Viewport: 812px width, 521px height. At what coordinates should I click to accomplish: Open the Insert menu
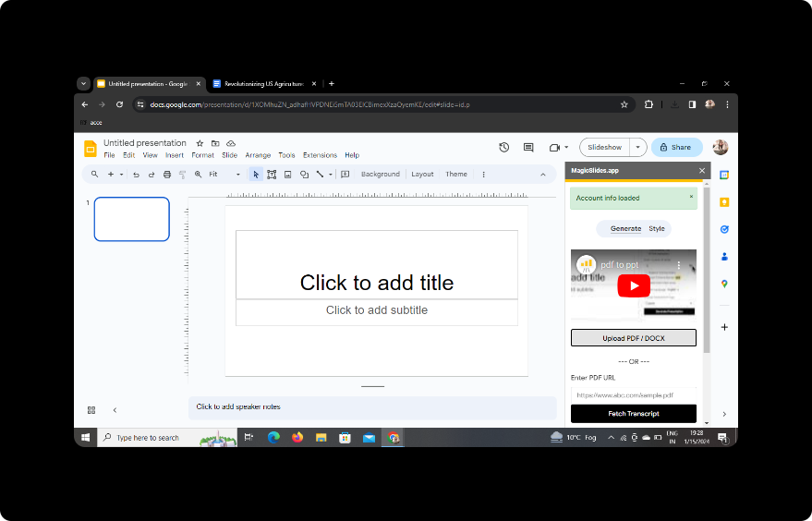[x=175, y=155]
